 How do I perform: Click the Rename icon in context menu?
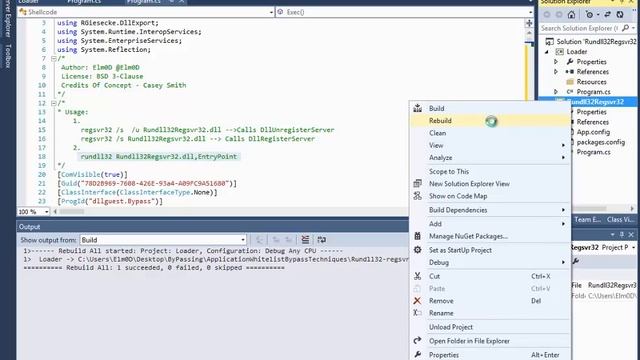[417, 313]
